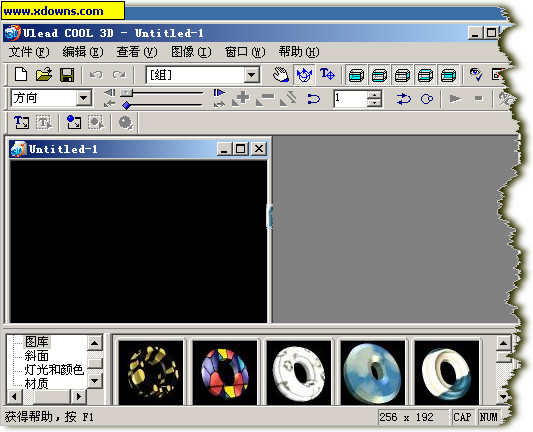533x432 pixels.
Task: Click the frame number field showing 1
Action: 351,99
